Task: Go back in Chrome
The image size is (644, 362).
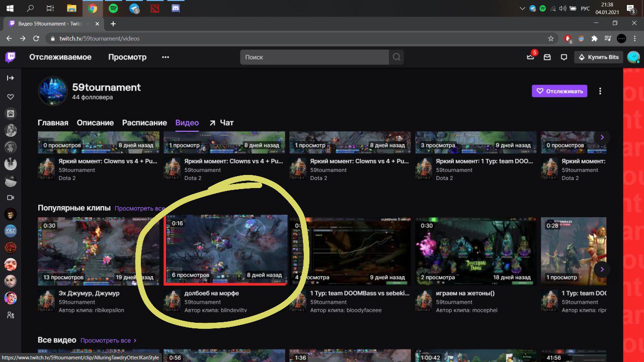Action: (9, 38)
